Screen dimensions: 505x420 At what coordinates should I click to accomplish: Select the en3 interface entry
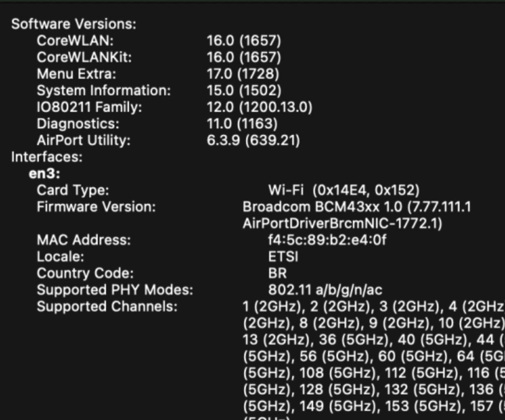44,174
